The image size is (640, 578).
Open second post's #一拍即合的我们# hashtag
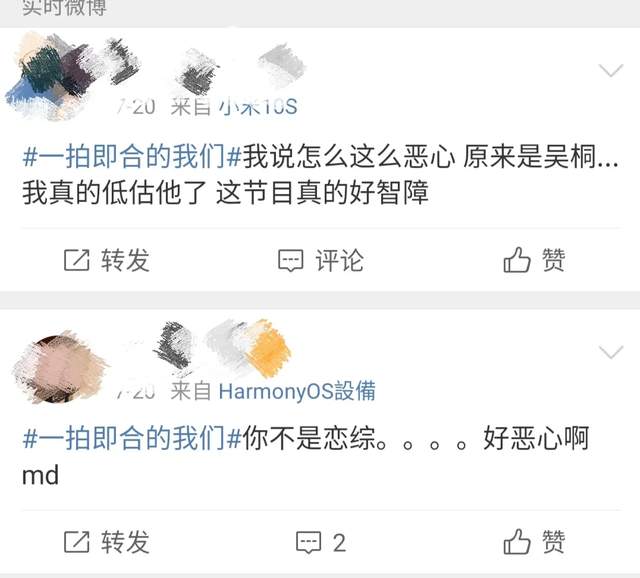pyautogui.click(x=132, y=438)
